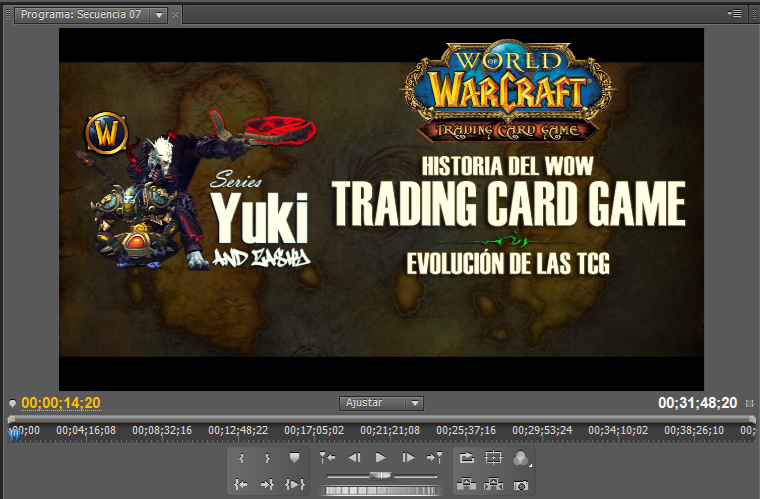The width and height of the screenshot is (760, 499).
Task: Step back one frame
Action: [354, 457]
